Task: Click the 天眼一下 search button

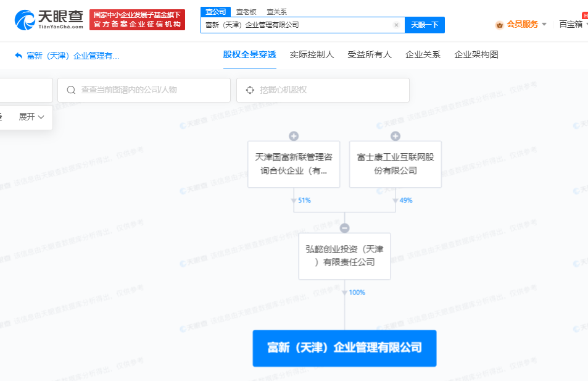Action: 425,25
